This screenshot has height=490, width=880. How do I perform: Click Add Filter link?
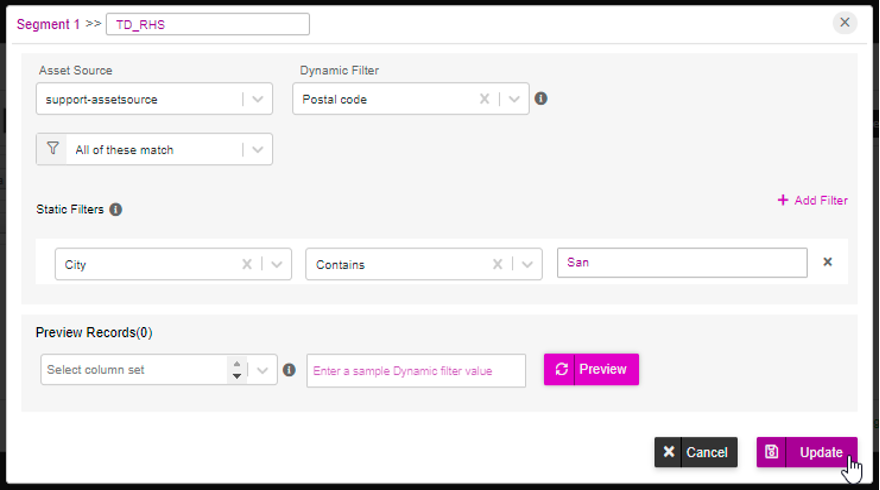coord(812,200)
